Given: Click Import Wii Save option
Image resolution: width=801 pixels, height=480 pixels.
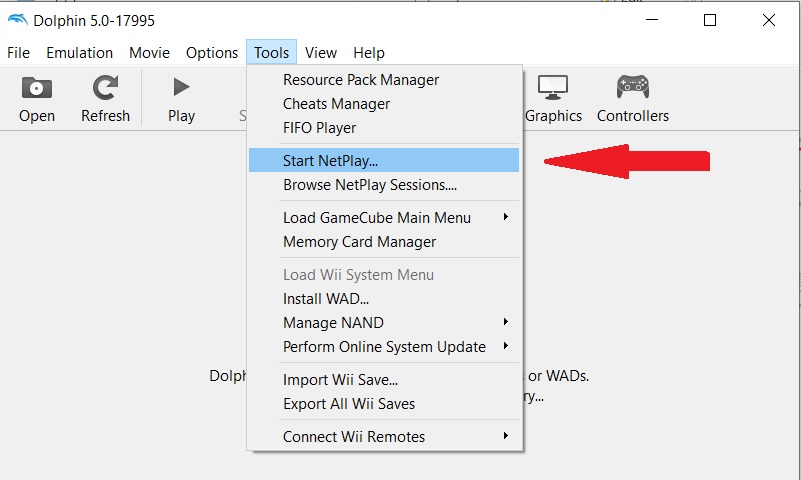Looking at the screenshot, I should tap(340, 380).
